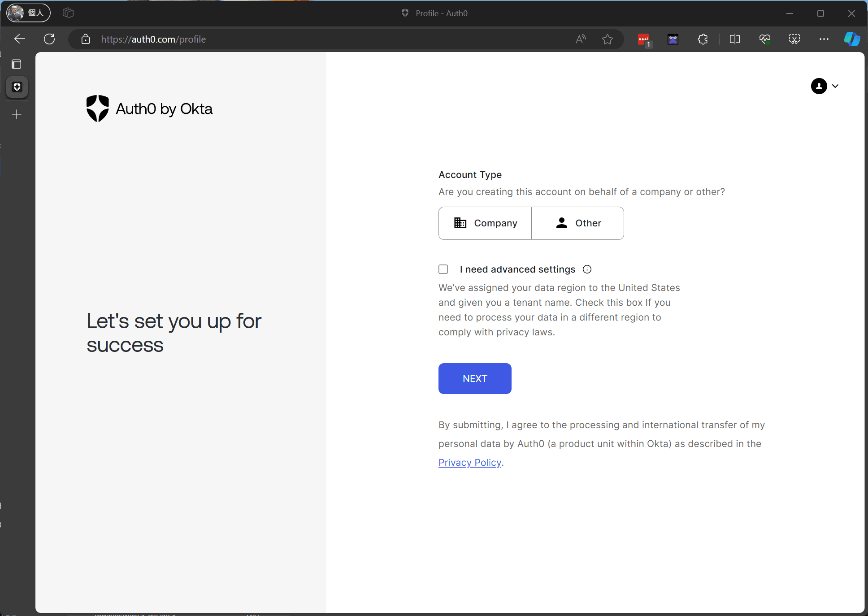Click the Read aloud icon

[581, 39]
